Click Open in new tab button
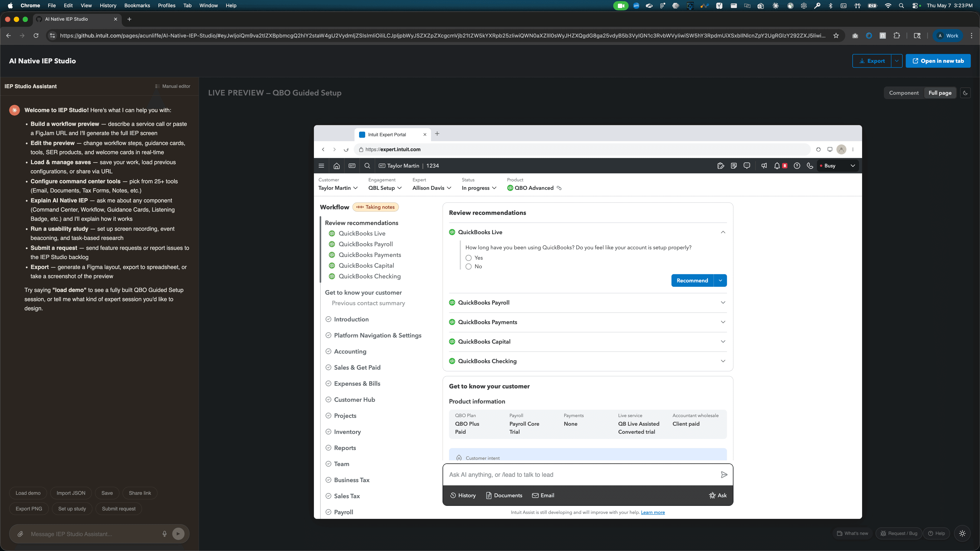The width and height of the screenshot is (980, 551). (x=938, y=61)
